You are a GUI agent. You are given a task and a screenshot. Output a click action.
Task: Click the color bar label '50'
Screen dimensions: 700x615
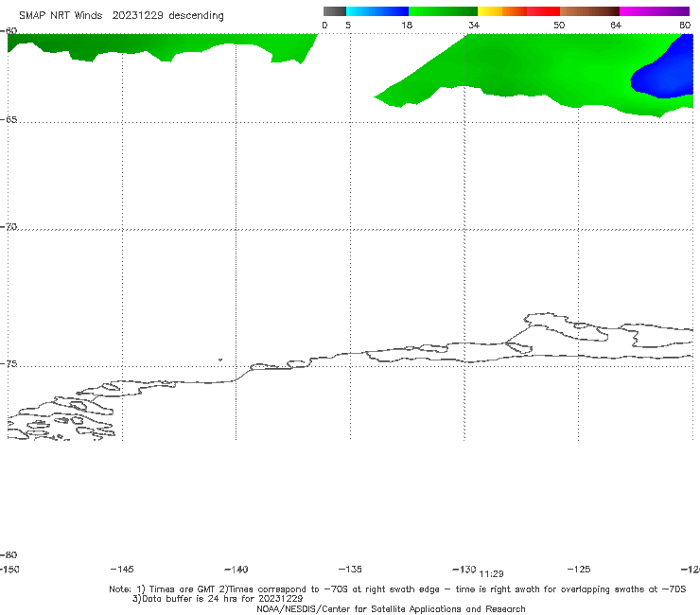point(559,26)
